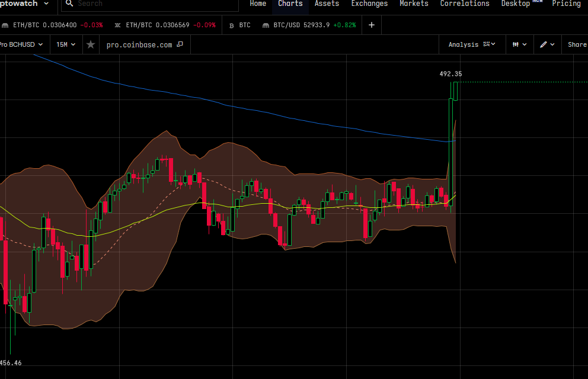Switch to the ETH/BTC 0.0306400 ticker tab
This screenshot has width=588, height=379.
click(53, 25)
